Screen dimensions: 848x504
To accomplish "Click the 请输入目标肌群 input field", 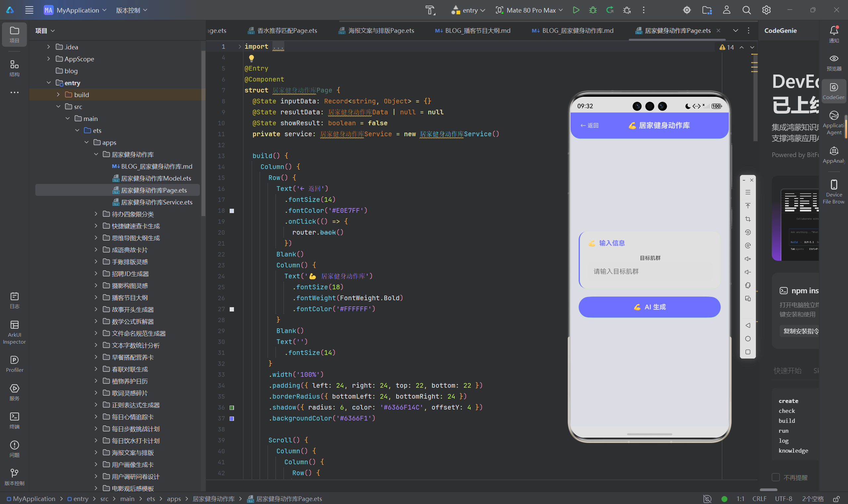I will pyautogui.click(x=649, y=271).
